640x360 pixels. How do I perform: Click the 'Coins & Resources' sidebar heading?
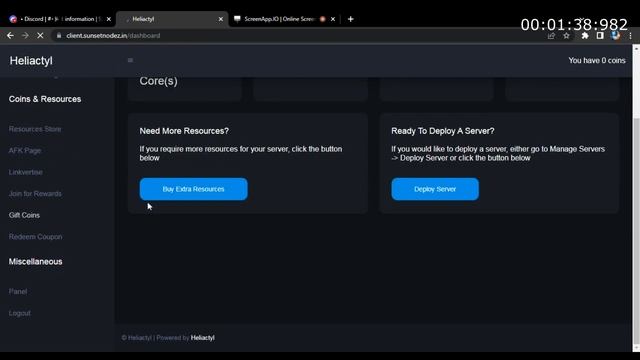(45, 99)
